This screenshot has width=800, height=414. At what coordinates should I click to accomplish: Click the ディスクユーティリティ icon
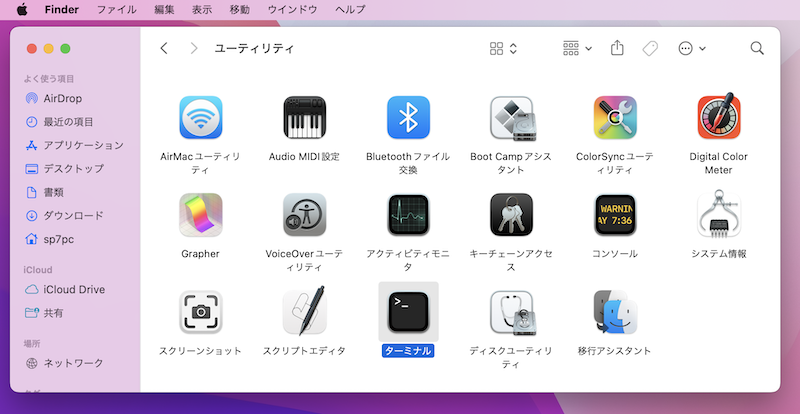pyautogui.click(x=511, y=312)
